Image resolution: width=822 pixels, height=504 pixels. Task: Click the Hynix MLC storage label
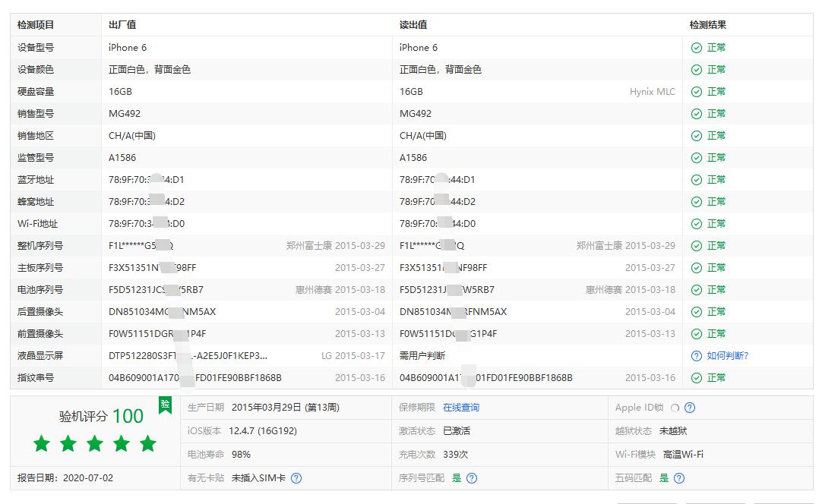coord(653,91)
